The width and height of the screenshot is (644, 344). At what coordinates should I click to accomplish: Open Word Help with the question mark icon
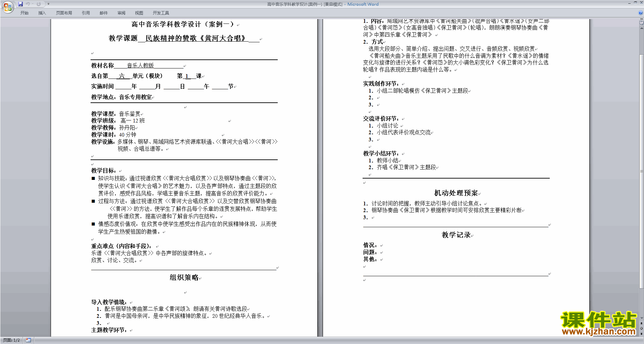641,13
